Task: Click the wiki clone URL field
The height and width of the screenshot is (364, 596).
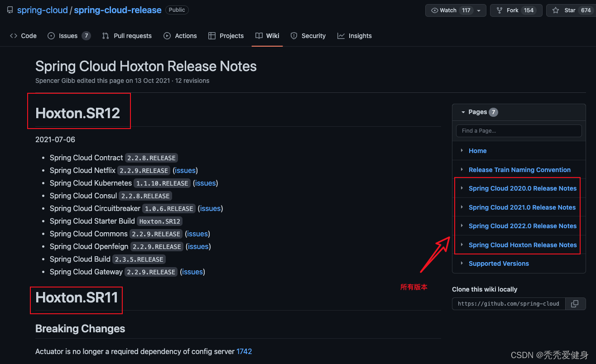Action: [x=509, y=304]
